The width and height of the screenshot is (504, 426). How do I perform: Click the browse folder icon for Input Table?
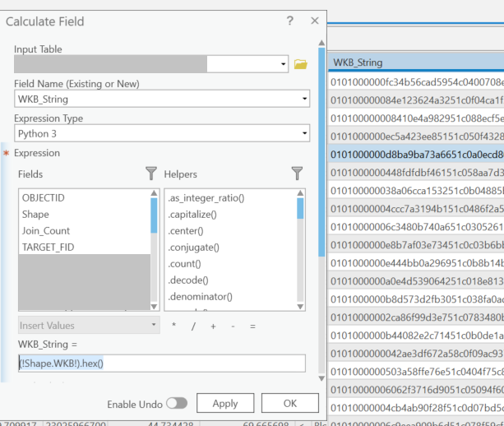pos(300,64)
